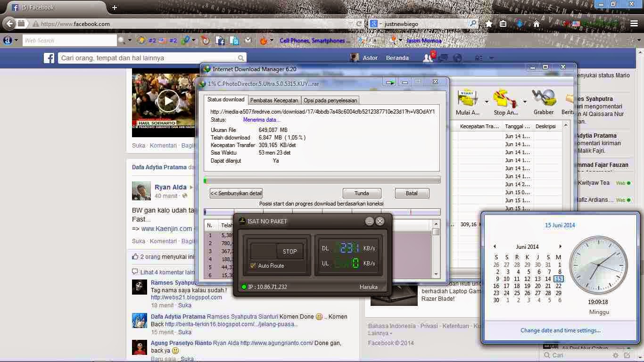Minimize the ISAT NO PAKET widget
The width and height of the screenshot is (644, 362).
[x=370, y=221]
